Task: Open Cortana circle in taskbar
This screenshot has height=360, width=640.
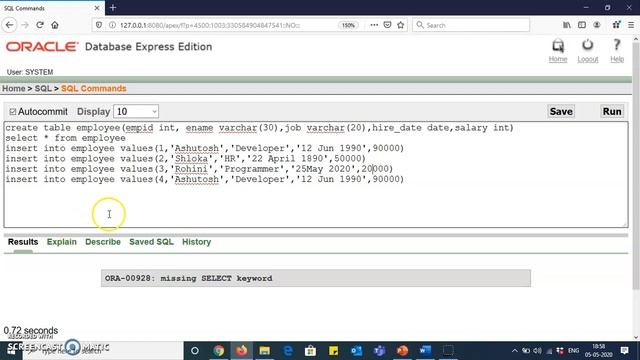Action: [195, 350]
